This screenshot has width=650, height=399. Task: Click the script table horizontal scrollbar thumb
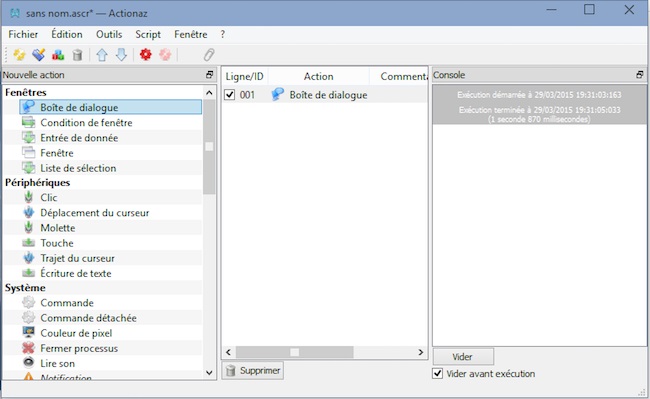294,352
